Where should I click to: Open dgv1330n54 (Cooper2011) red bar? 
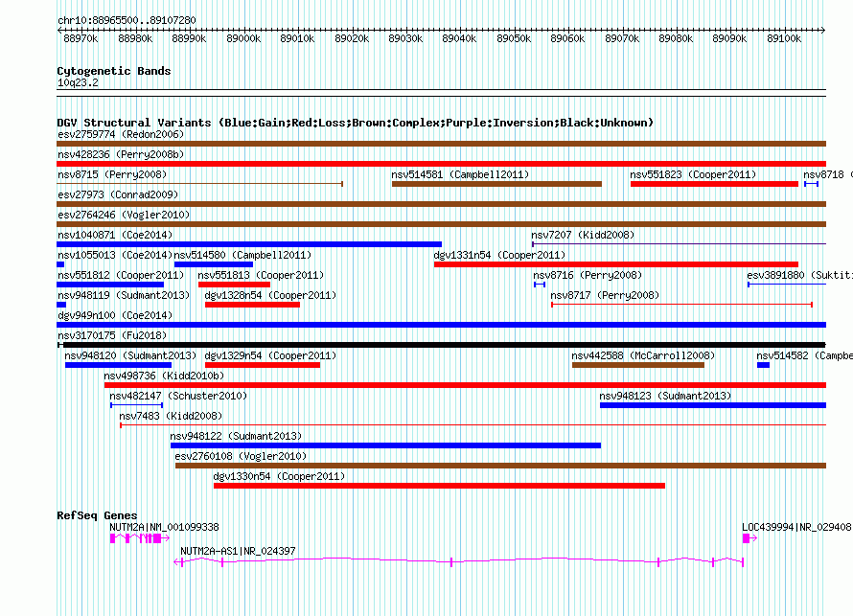pyautogui.click(x=439, y=486)
